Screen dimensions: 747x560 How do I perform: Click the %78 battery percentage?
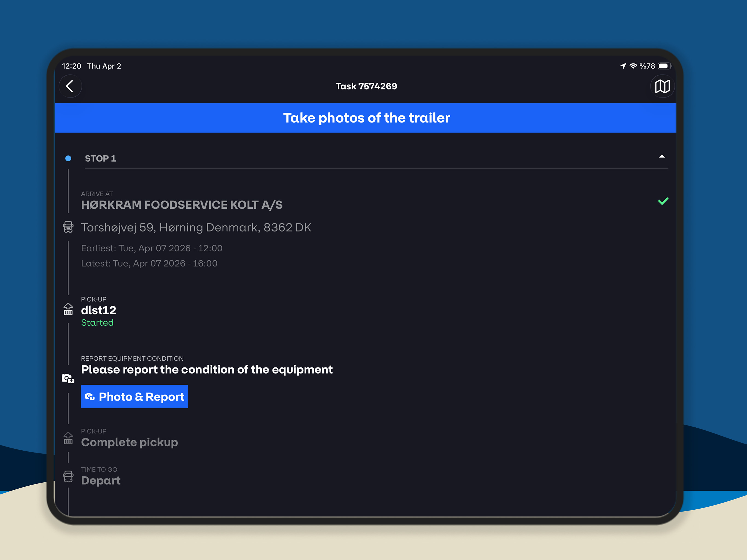coord(647,66)
